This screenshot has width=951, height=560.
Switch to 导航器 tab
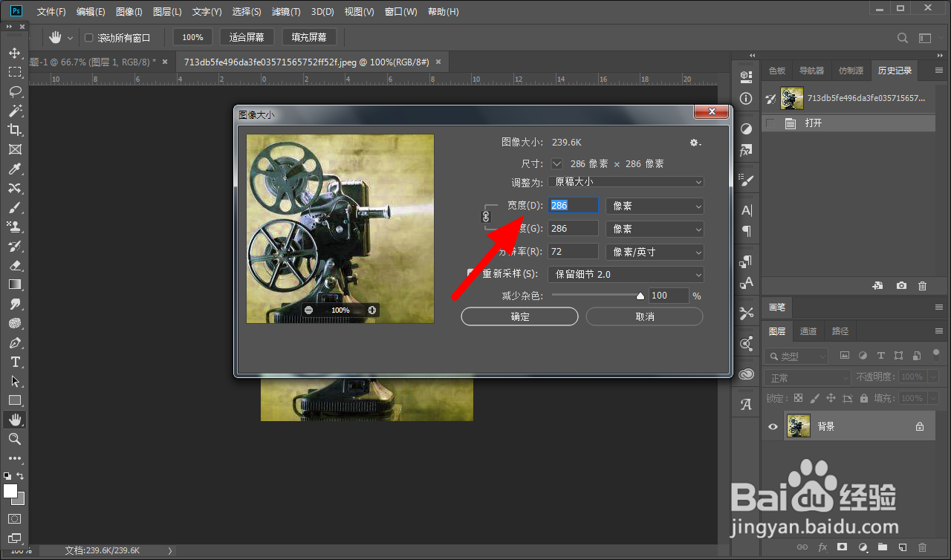tap(811, 71)
